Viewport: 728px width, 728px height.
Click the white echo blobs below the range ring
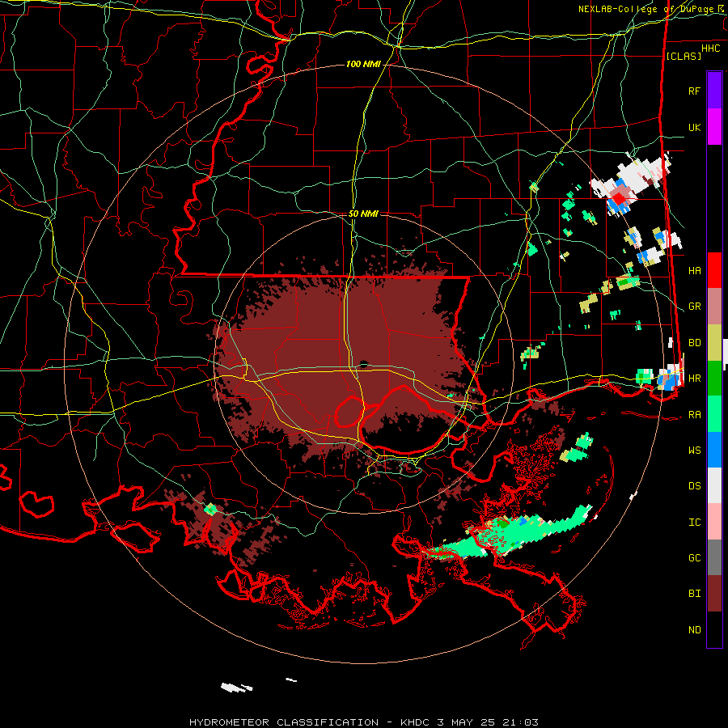click(x=237, y=687)
